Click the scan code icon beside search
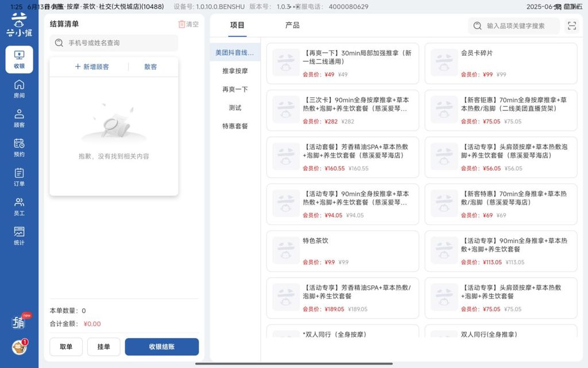 pos(572,25)
